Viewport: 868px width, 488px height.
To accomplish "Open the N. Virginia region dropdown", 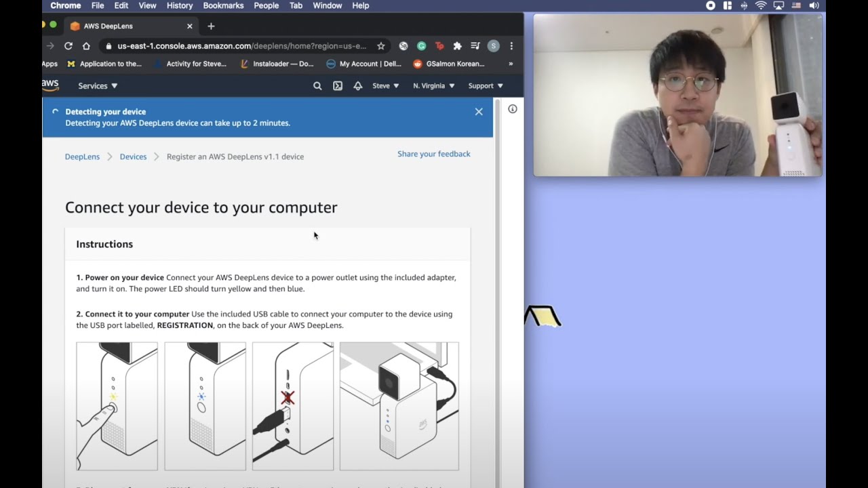I will coord(433,86).
